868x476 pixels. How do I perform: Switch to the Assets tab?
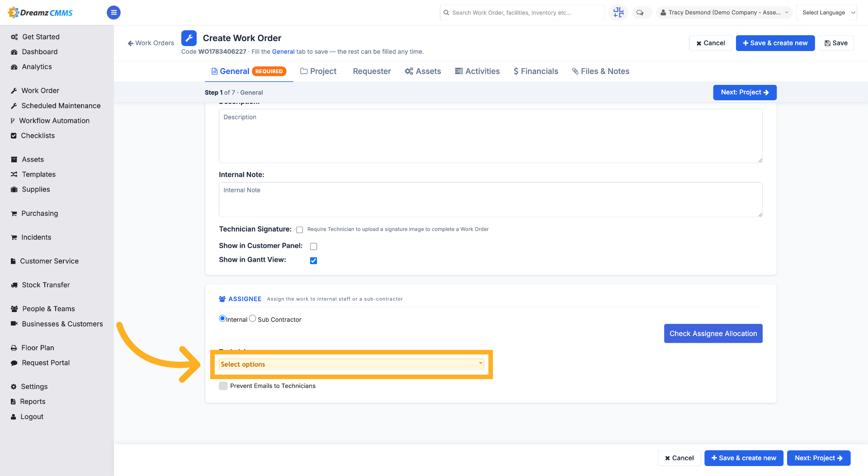[x=423, y=71]
